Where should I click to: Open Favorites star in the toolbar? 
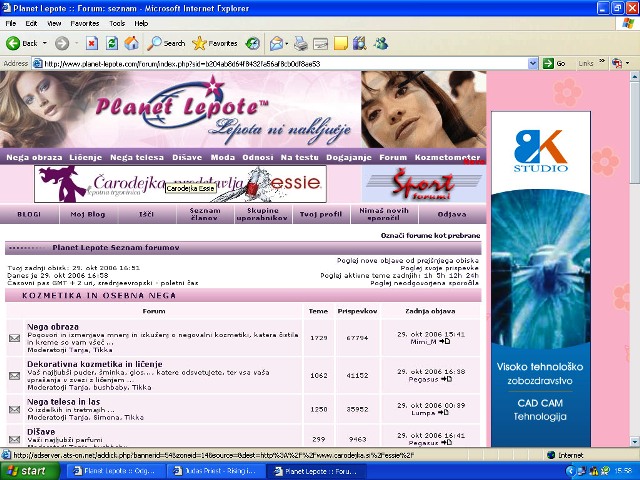(x=215, y=43)
